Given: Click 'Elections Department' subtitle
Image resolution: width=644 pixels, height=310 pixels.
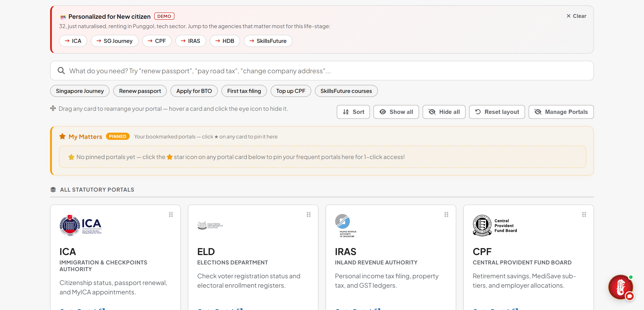Looking at the screenshot, I should (233, 262).
